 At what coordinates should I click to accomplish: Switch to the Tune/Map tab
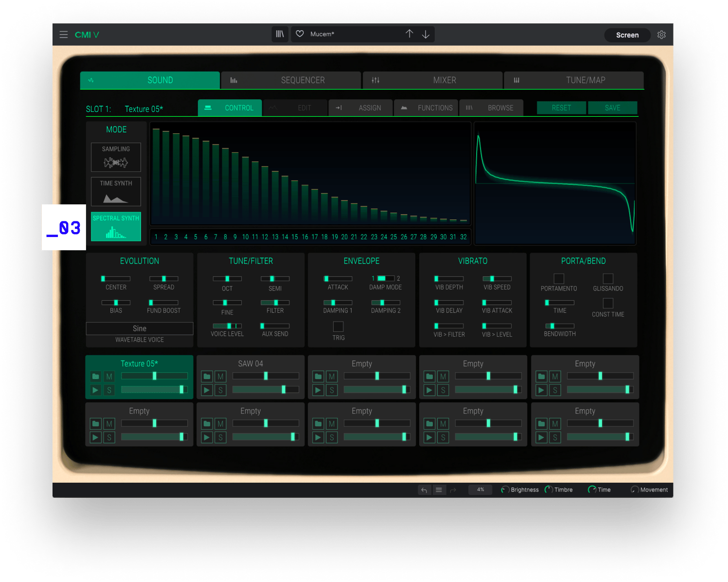(574, 80)
